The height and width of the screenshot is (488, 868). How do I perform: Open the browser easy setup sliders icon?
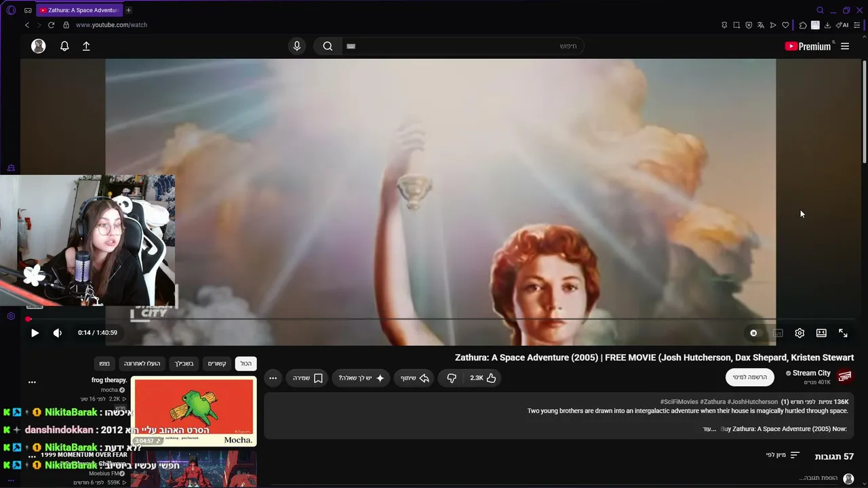(x=857, y=25)
